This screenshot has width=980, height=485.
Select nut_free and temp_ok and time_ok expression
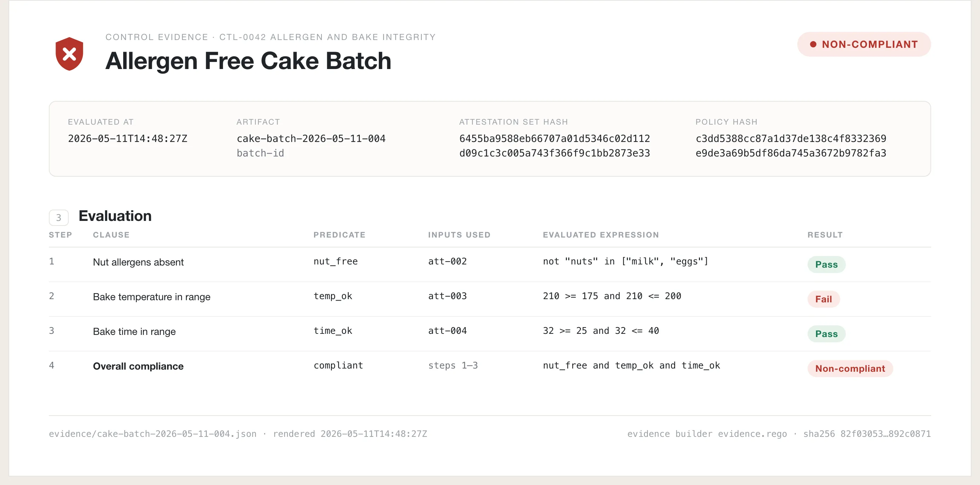631,365
